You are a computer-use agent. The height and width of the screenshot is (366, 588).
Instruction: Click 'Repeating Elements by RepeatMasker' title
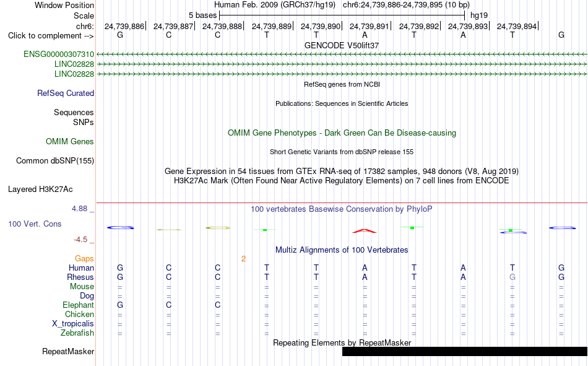(342, 342)
